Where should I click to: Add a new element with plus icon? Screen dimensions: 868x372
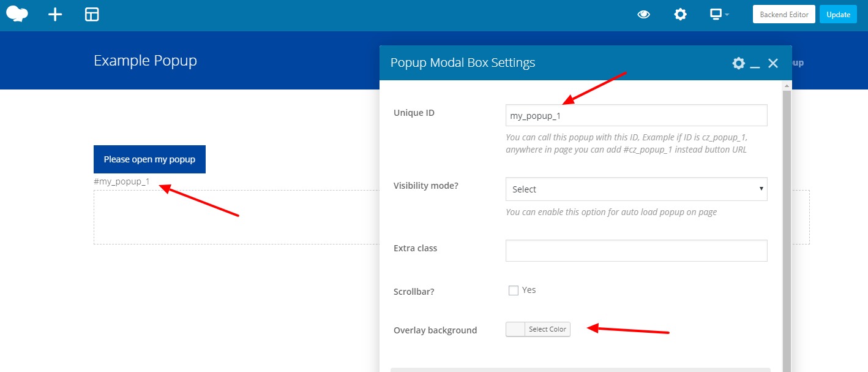[55, 15]
